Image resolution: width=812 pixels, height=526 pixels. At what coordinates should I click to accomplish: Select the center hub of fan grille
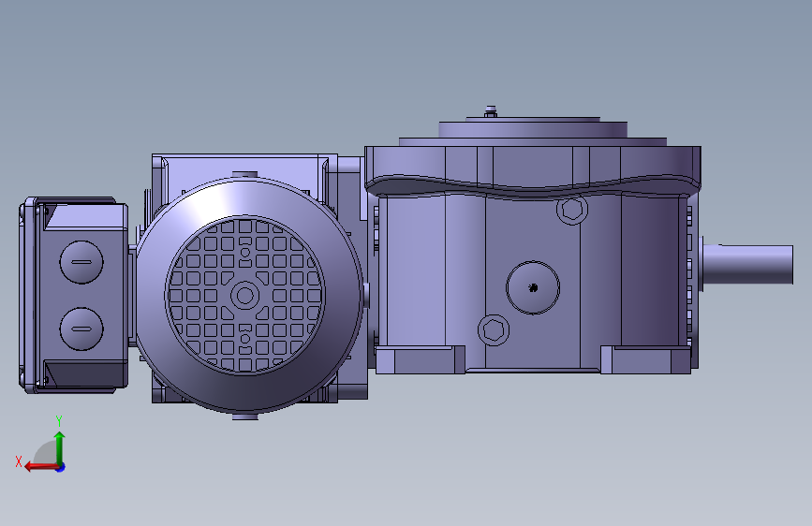point(245,296)
